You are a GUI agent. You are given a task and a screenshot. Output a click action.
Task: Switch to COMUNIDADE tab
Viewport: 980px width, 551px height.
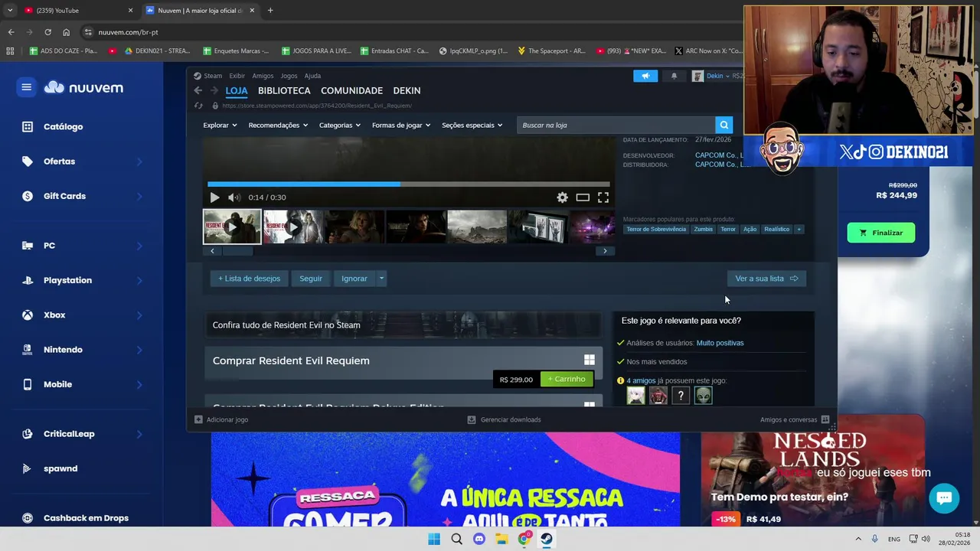[351, 90]
